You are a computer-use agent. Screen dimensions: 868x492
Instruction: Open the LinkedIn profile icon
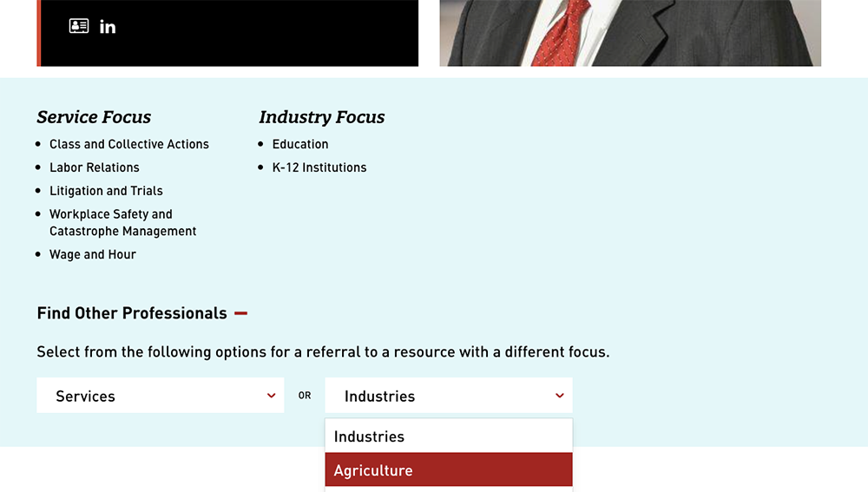click(x=108, y=27)
